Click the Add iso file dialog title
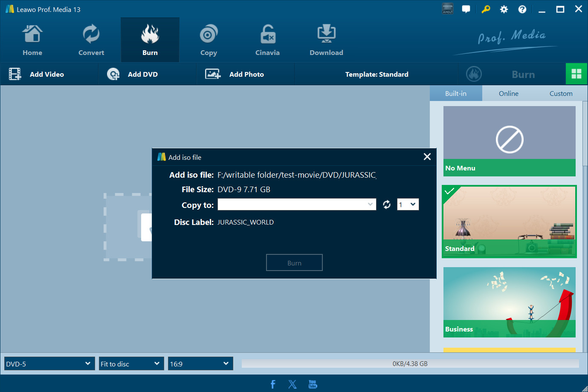The height and width of the screenshot is (392, 588). click(x=185, y=157)
